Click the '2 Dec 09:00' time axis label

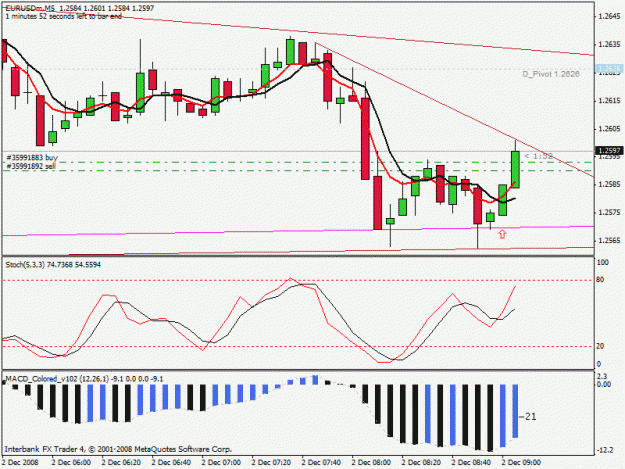click(x=521, y=463)
